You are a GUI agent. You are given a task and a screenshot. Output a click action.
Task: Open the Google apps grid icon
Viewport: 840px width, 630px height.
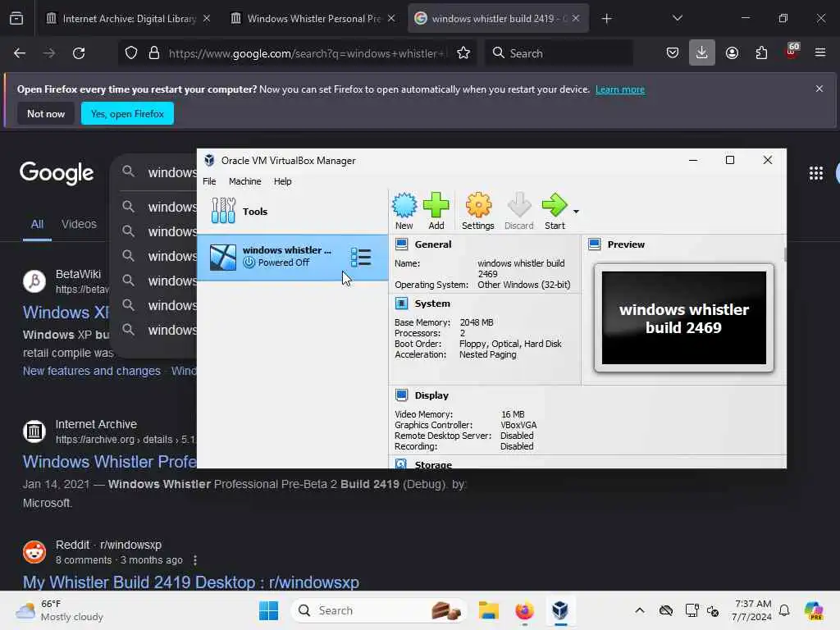click(x=816, y=173)
